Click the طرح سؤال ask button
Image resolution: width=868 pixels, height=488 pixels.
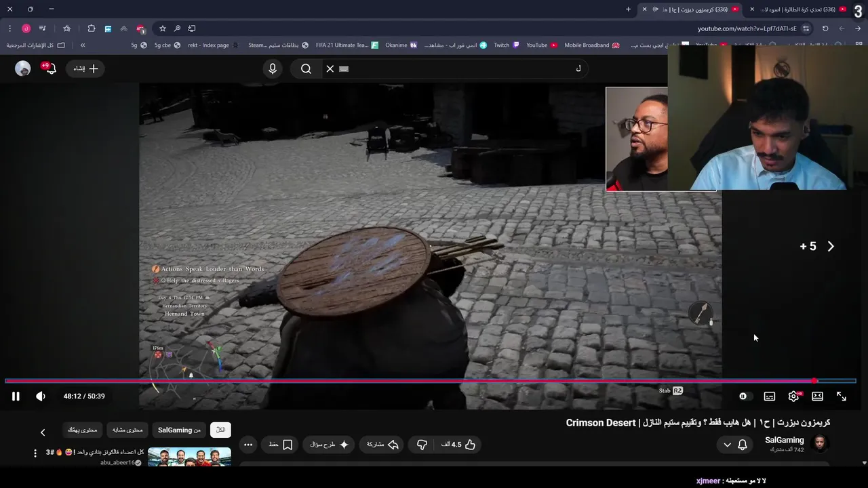coord(330,445)
